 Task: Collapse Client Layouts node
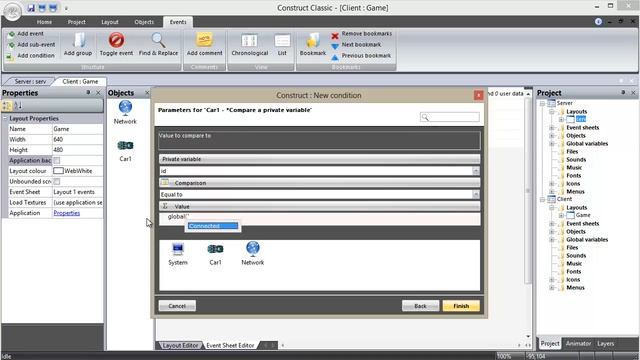tap(552, 208)
